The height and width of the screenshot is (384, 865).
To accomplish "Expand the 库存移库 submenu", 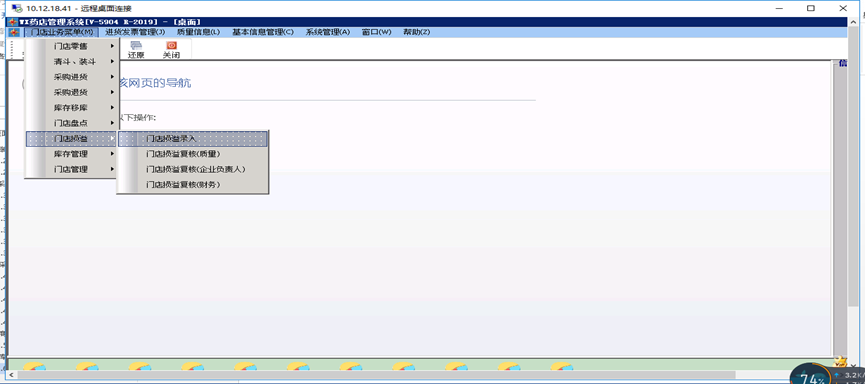I will point(72,108).
